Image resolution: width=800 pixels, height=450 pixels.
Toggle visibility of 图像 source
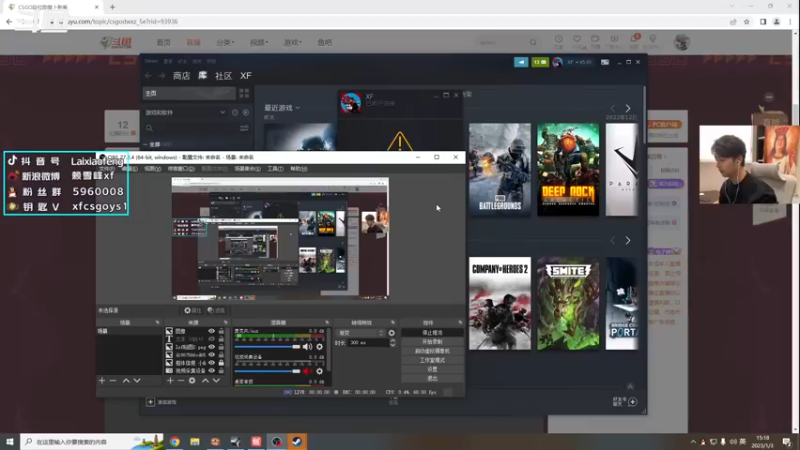[x=211, y=331]
